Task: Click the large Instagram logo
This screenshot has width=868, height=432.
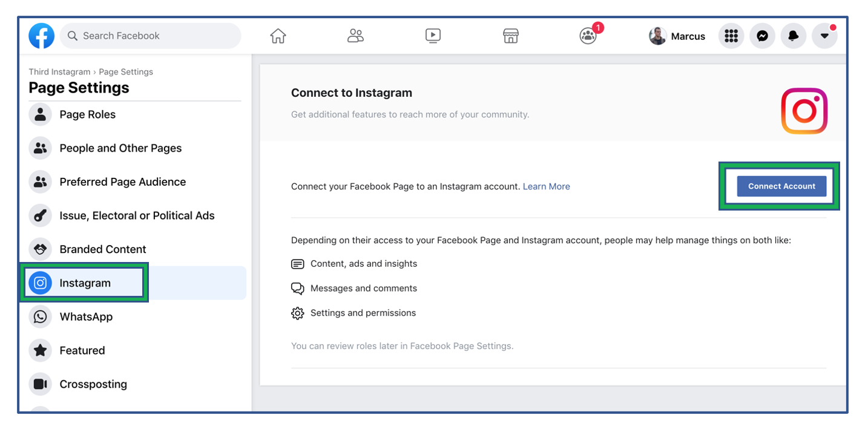Action: [804, 111]
